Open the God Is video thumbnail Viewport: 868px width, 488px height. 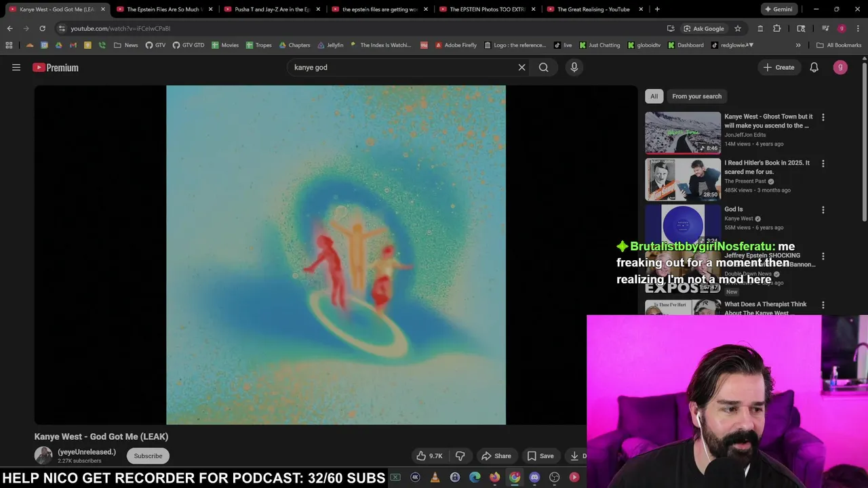pyautogui.click(x=682, y=224)
